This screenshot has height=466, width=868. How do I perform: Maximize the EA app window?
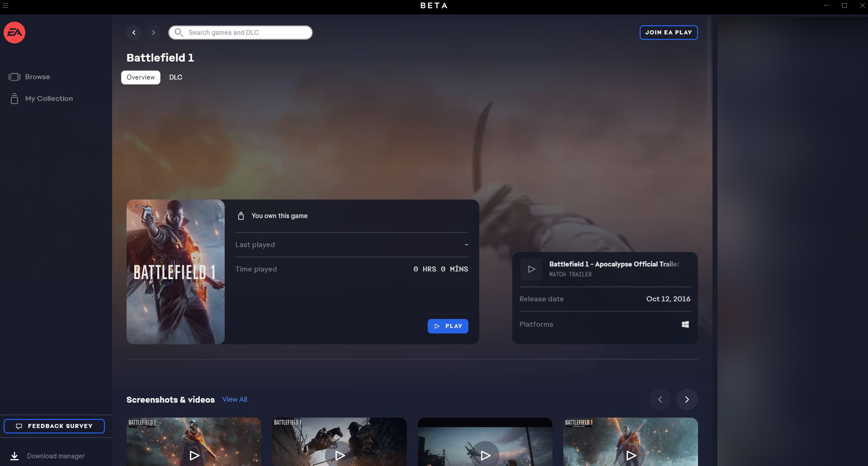coord(844,5)
